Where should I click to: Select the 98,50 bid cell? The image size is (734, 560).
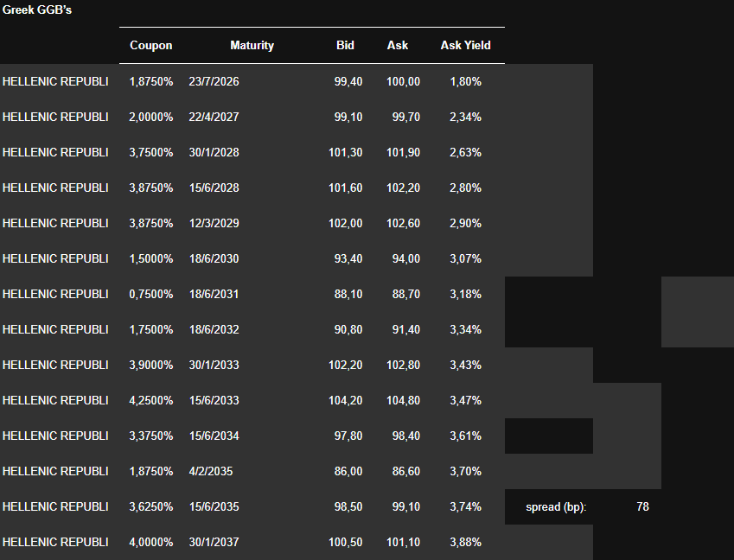[x=348, y=506]
